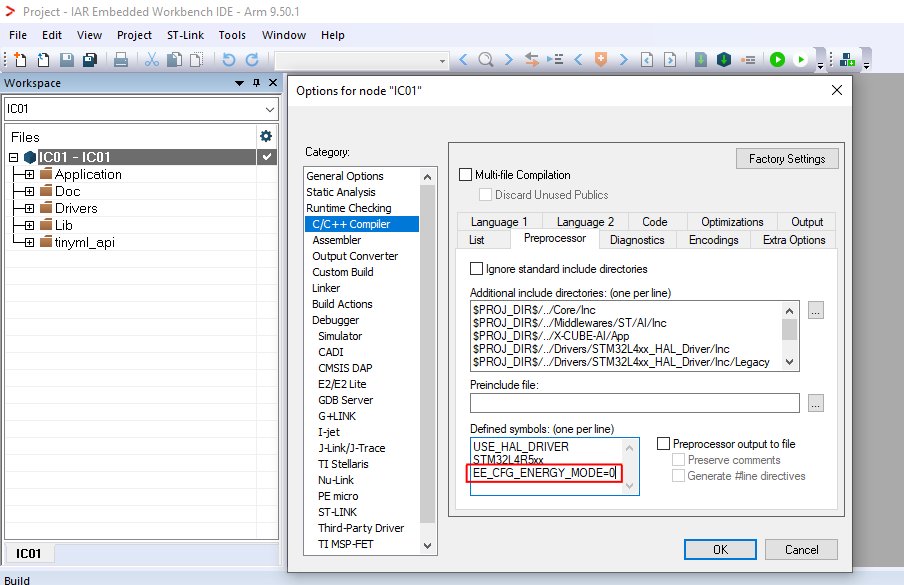Click the Go To line icon
The height and width of the screenshot is (585, 904).
[555, 59]
